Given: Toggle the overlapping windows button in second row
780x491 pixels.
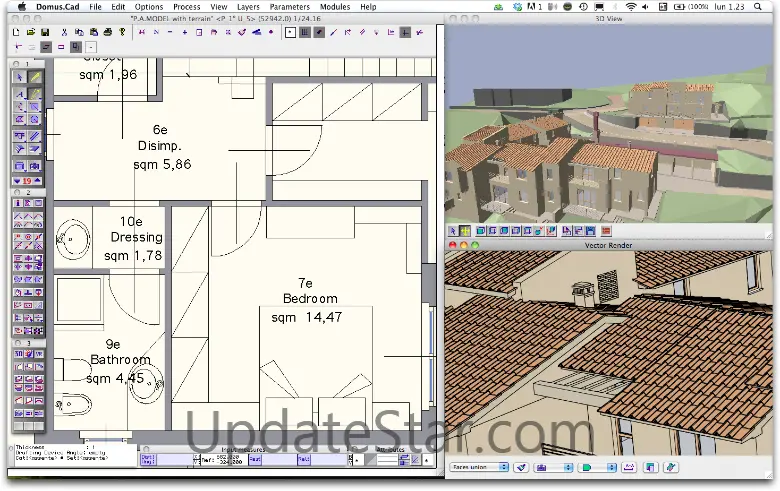Looking at the screenshot, I should [76, 47].
